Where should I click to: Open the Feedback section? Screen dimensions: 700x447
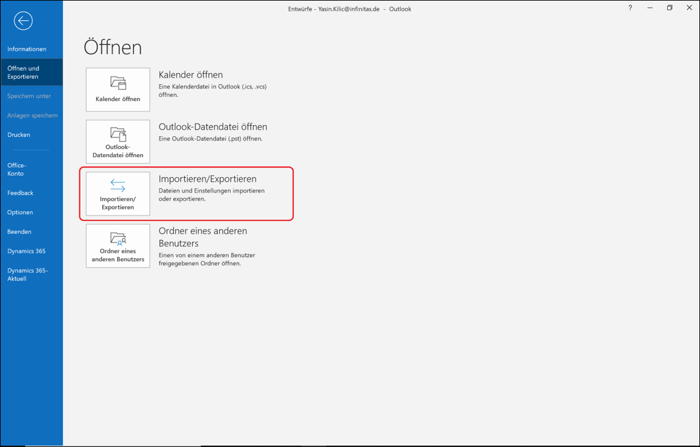pyautogui.click(x=20, y=193)
